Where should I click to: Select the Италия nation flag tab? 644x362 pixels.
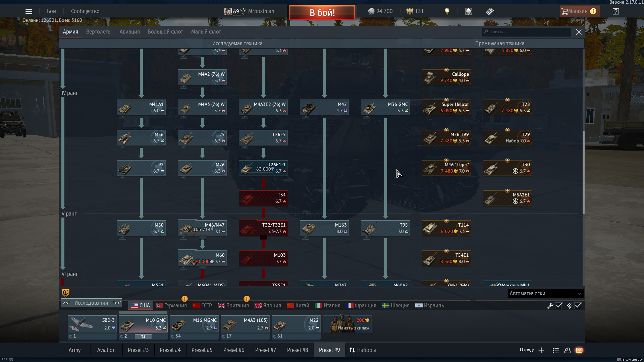click(328, 306)
